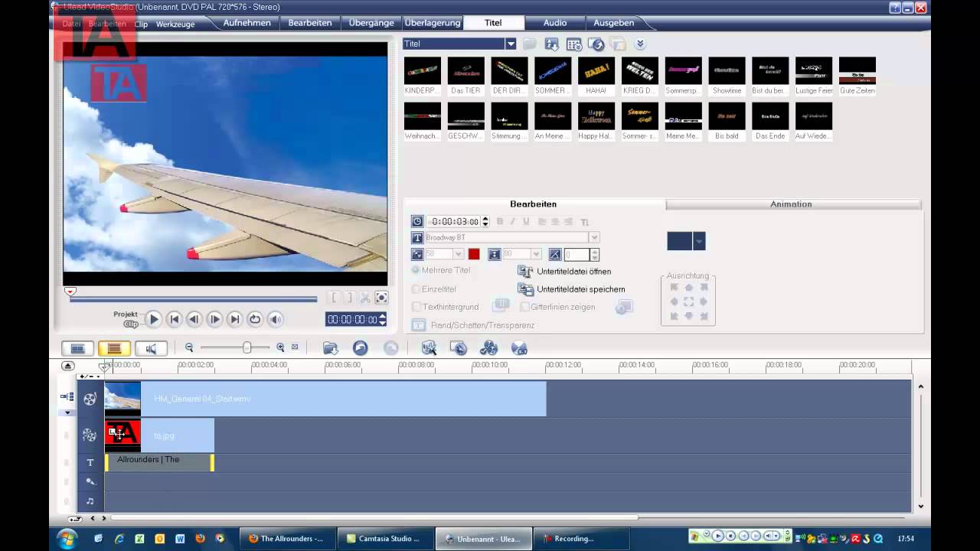Pick the red font color swatch
Viewport: 980px width, 551px height.
tap(474, 254)
